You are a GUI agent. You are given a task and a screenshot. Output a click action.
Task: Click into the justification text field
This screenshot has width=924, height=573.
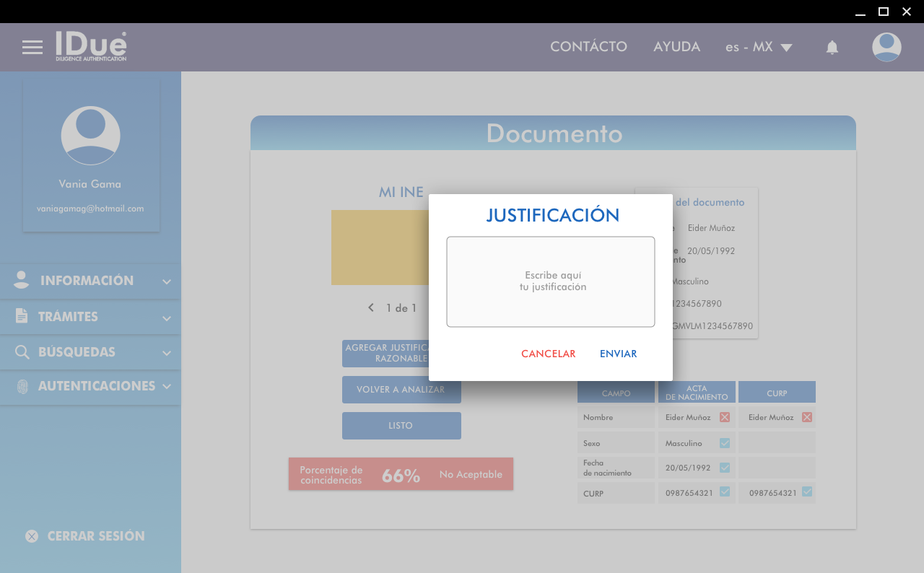550,281
